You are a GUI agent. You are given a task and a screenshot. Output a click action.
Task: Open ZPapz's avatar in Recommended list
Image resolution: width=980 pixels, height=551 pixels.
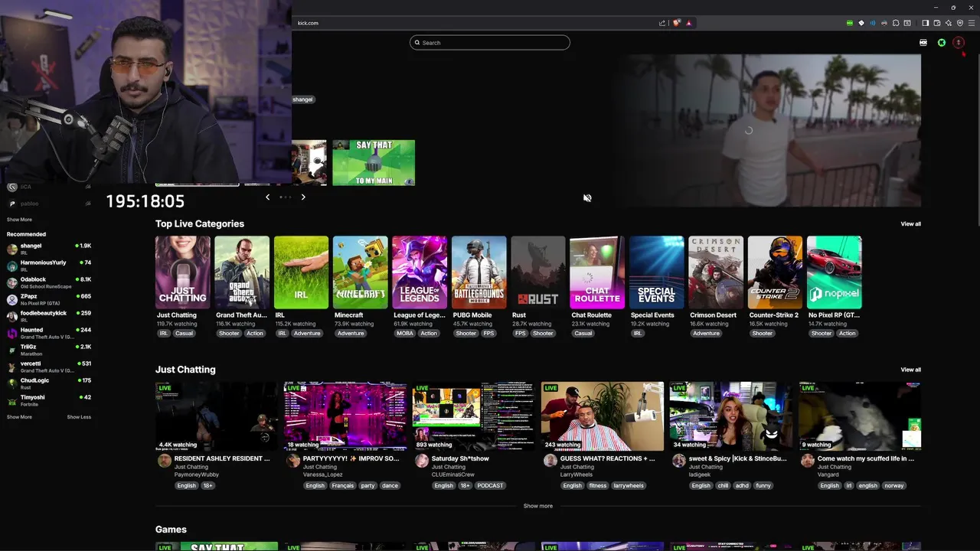(x=12, y=299)
